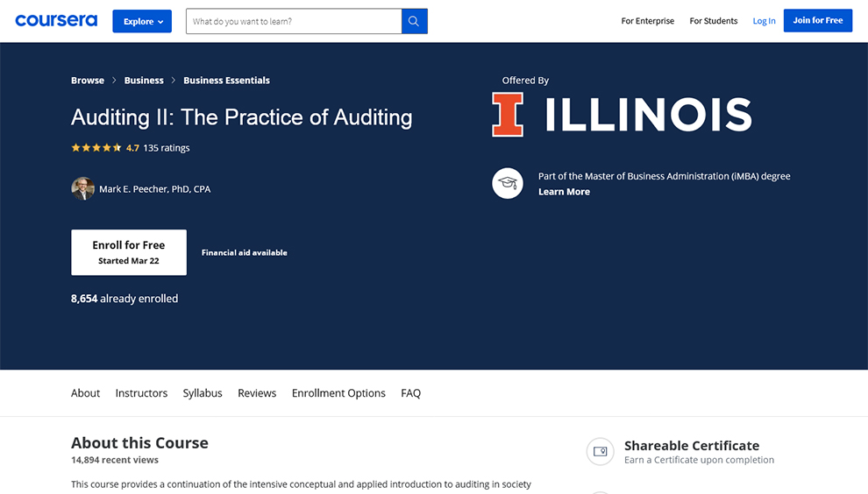Click the Shareable Certificate heading
This screenshot has height=494, width=868.
pos(692,445)
